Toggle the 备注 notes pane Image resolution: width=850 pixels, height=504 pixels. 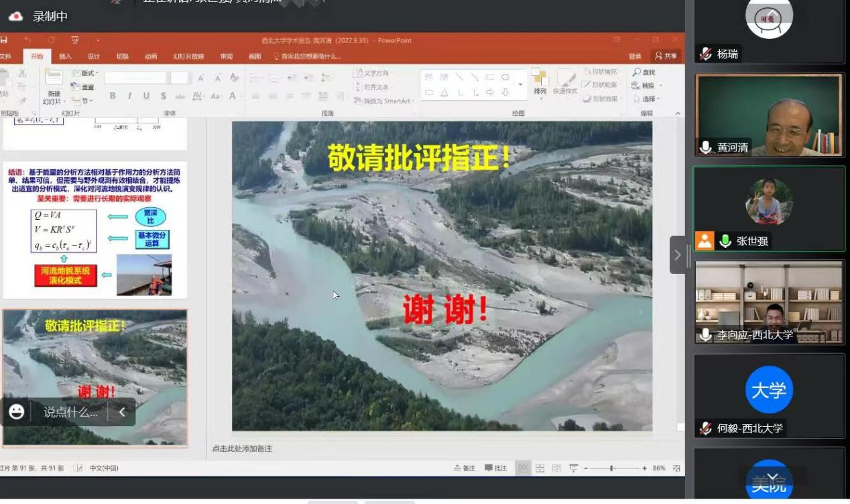pyautogui.click(x=465, y=468)
